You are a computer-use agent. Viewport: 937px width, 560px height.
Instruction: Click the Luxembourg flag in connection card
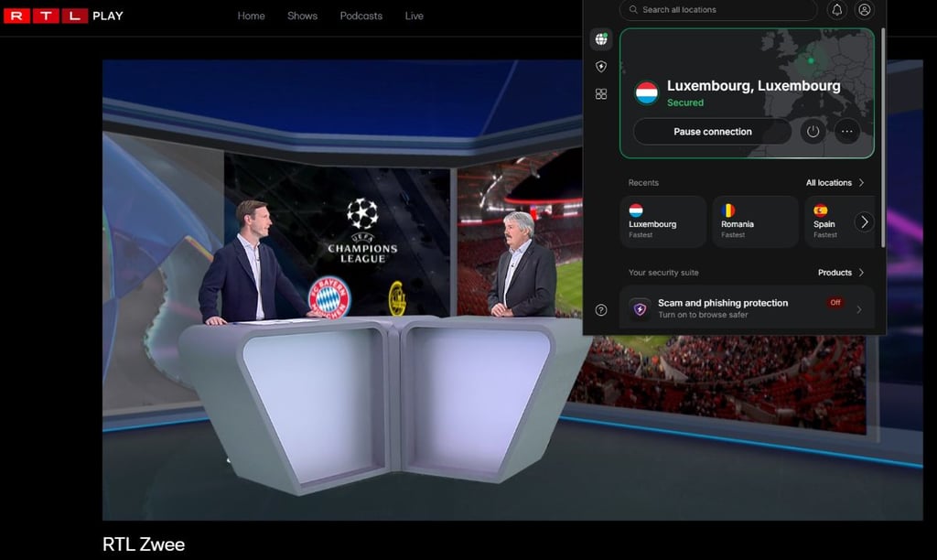647,93
